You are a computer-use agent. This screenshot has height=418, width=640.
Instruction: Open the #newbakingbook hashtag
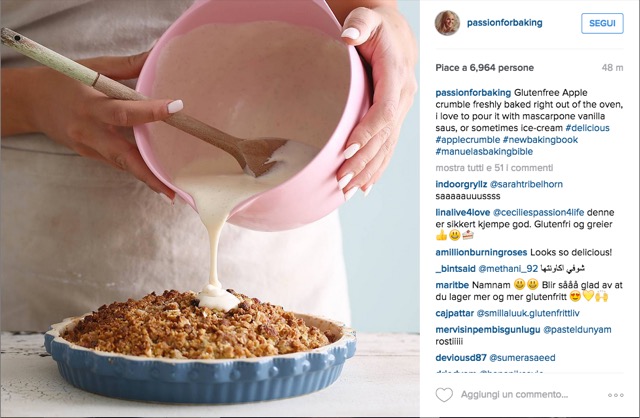540,140
